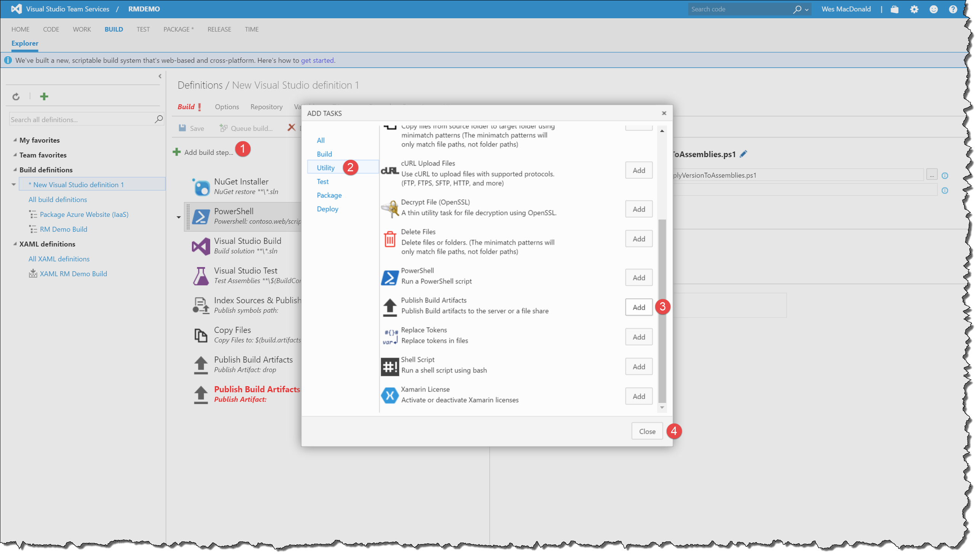The width and height of the screenshot is (980, 557).
Task: Switch to the Repository tab
Action: 266,107
